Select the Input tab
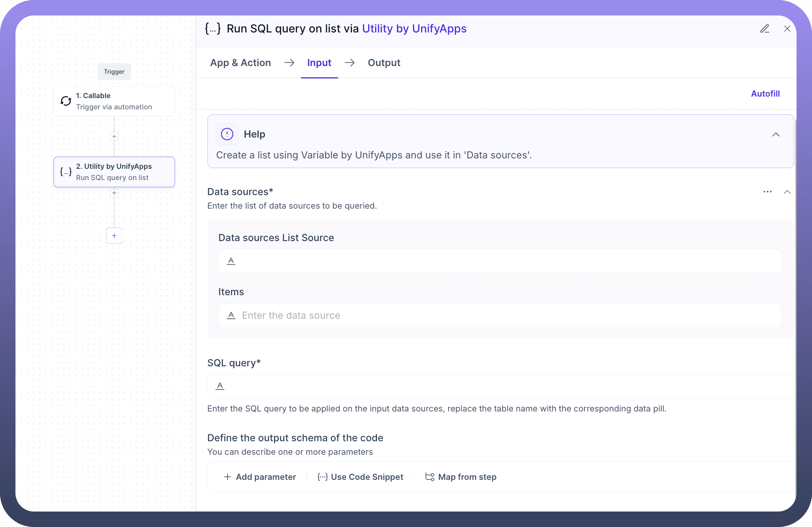 pos(319,63)
